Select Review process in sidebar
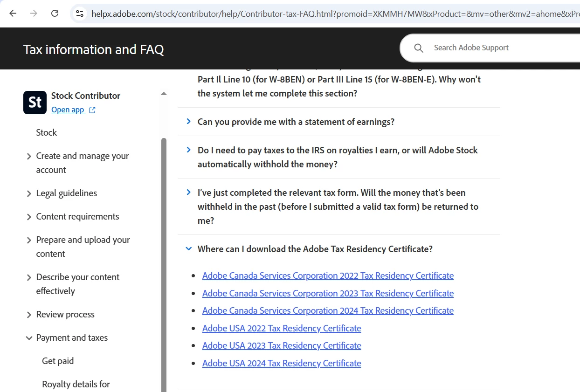This screenshot has width=580, height=392. (x=65, y=314)
